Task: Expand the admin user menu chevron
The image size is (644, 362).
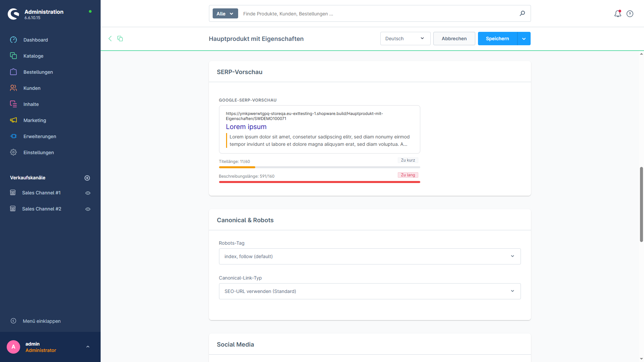Action: 88,347
